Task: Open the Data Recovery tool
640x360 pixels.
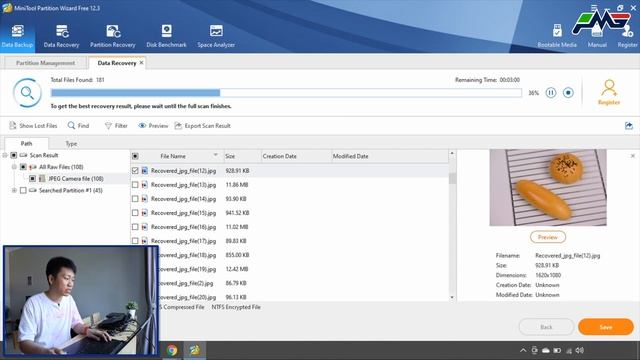Action: click(x=61, y=36)
